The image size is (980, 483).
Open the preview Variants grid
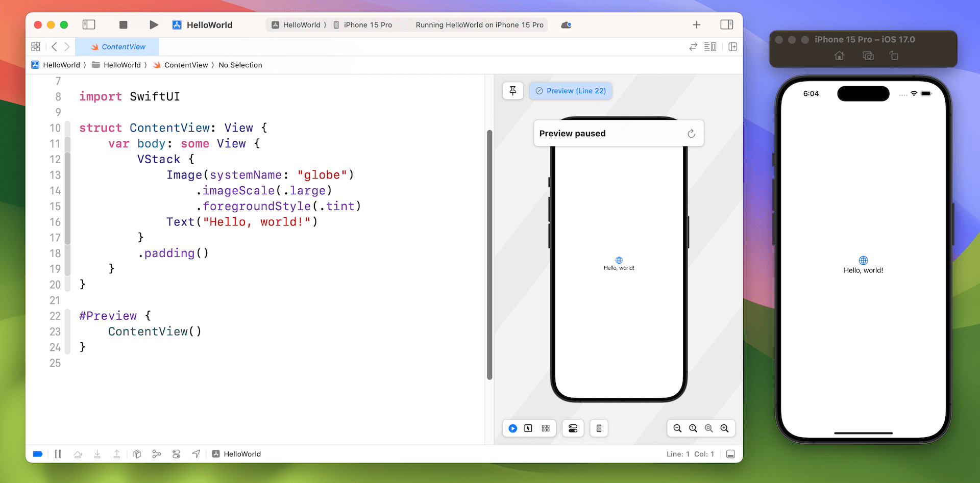(546, 428)
